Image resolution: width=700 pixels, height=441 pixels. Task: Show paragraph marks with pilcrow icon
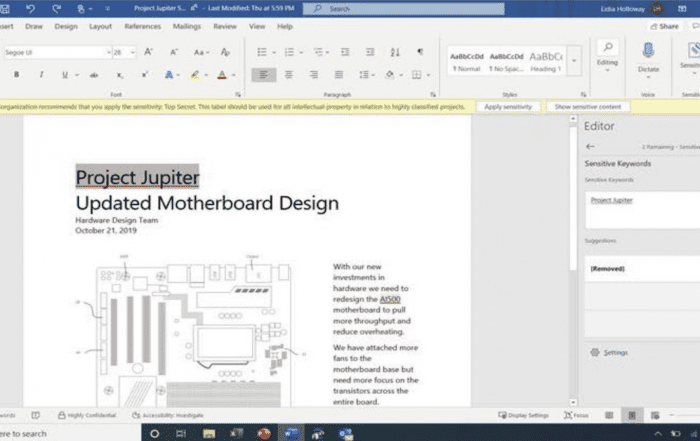coord(420,52)
